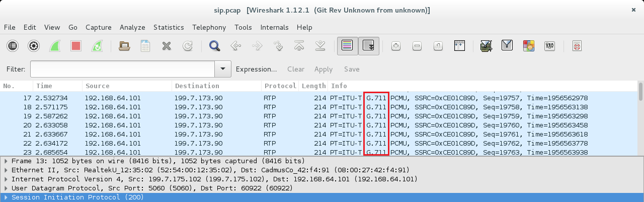Stop the running capture
Screen dimensions: 644x202
click(x=76, y=46)
